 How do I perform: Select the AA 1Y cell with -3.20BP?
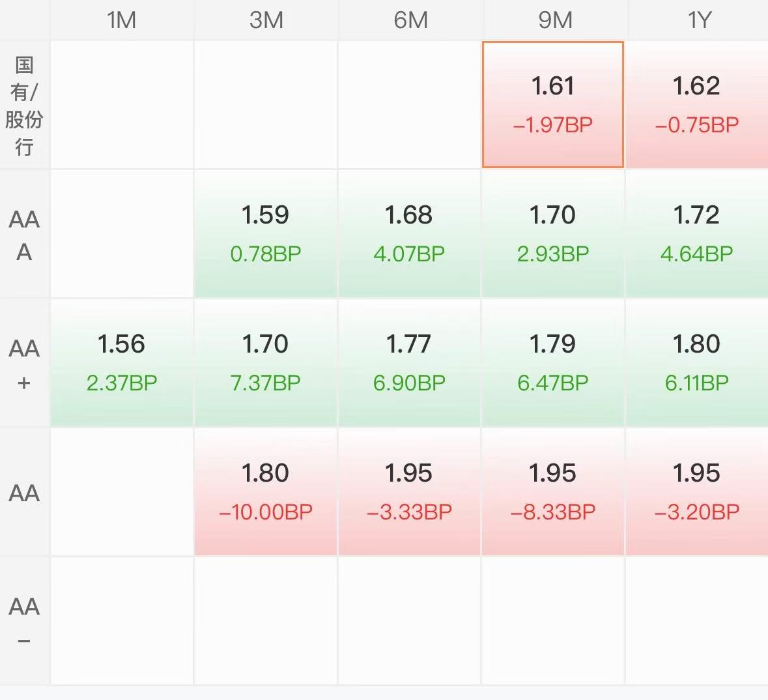pyautogui.click(x=697, y=492)
